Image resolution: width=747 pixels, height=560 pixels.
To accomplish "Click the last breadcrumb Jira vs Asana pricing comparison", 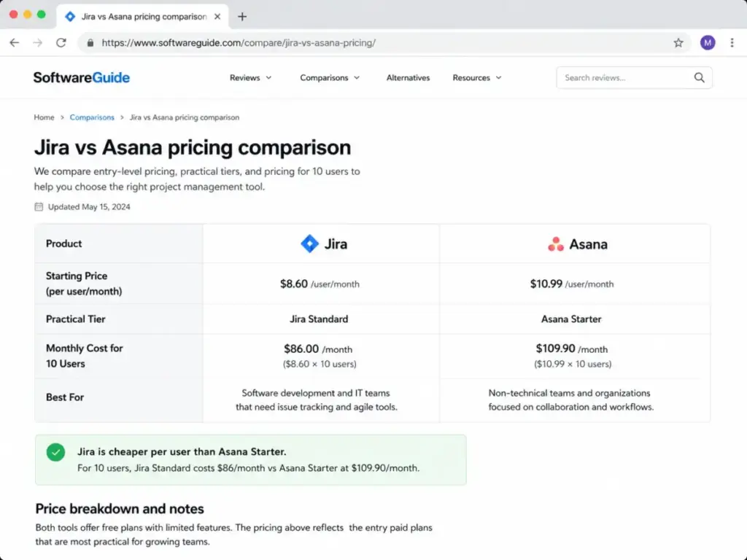I will [x=185, y=117].
